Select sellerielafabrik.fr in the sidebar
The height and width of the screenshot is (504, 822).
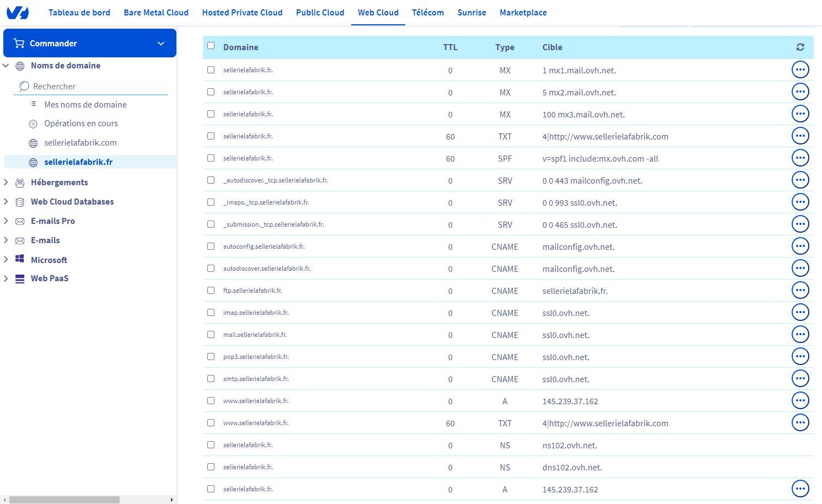[78, 162]
